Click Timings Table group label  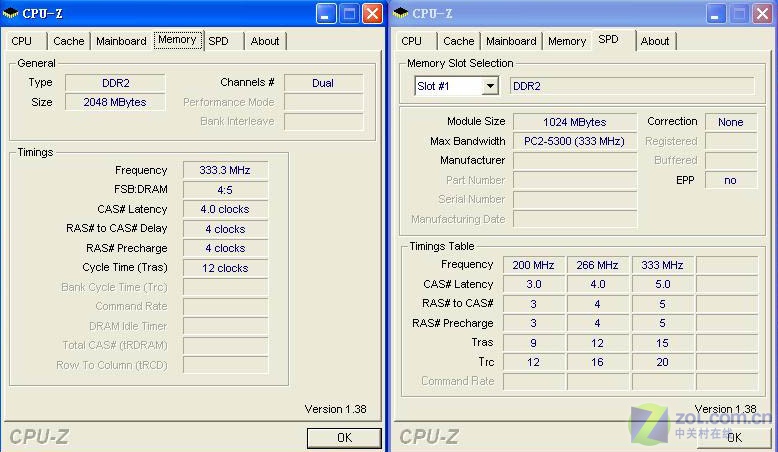[x=442, y=247]
